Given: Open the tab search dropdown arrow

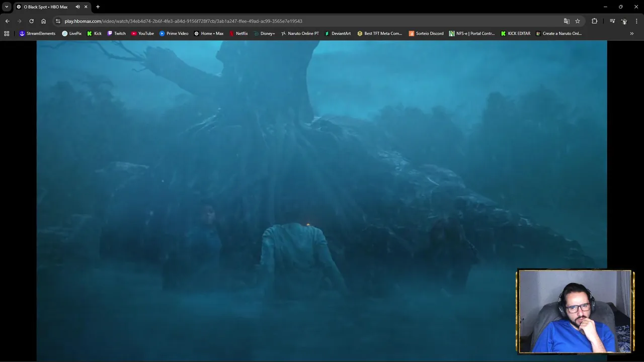Looking at the screenshot, I should pos(7,7).
